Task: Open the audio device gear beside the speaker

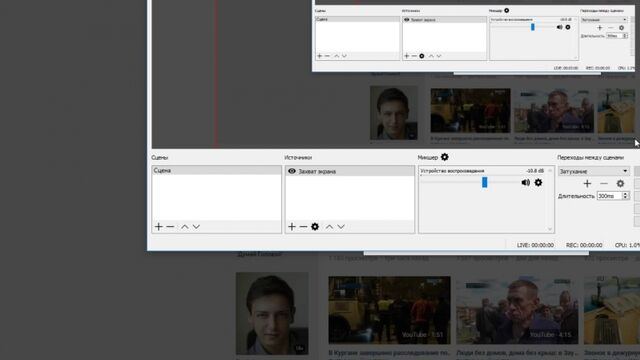Action: [x=538, y=182]
